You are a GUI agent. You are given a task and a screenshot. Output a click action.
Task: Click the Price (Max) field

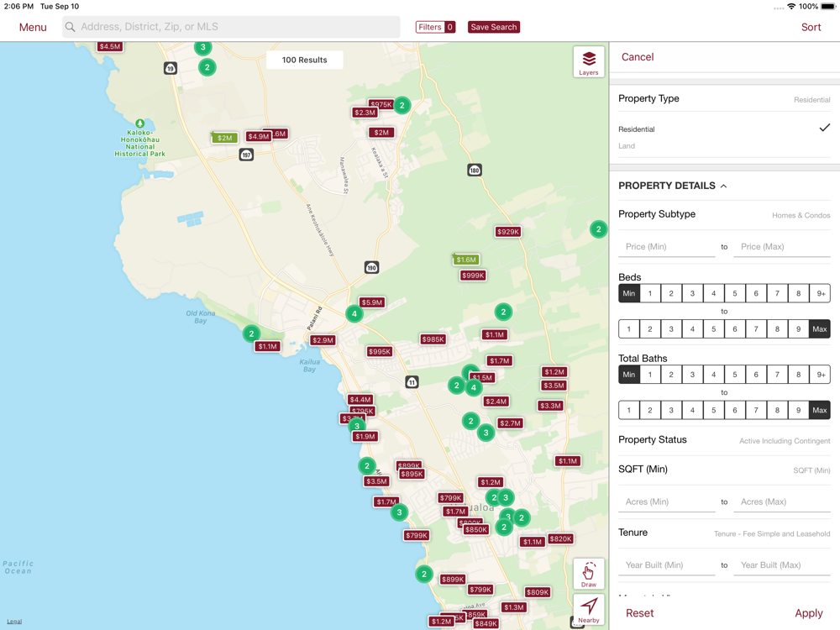(781, 247)
